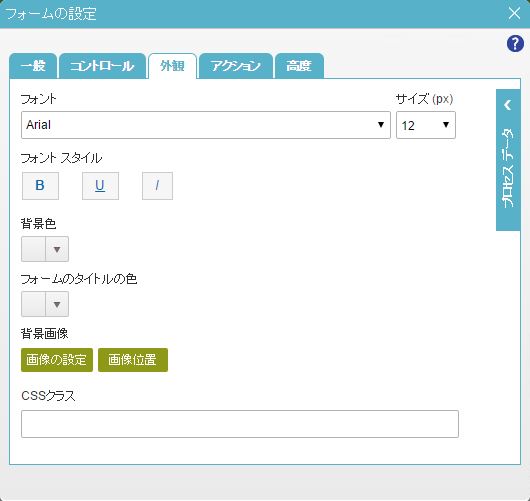This screenshot has height=501, width=530.
Task: Switch to the 高度 tab
Action: pyautogui.click(x=299, y=66)
